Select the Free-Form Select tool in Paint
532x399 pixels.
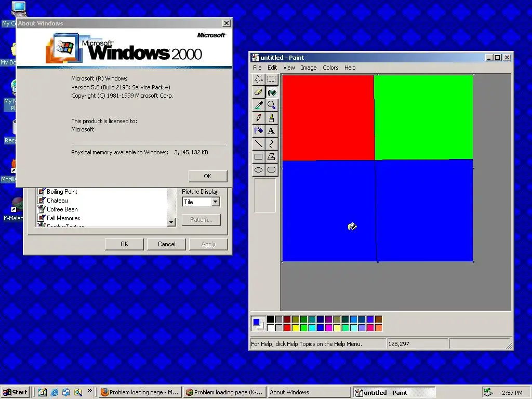pos(259,79)
